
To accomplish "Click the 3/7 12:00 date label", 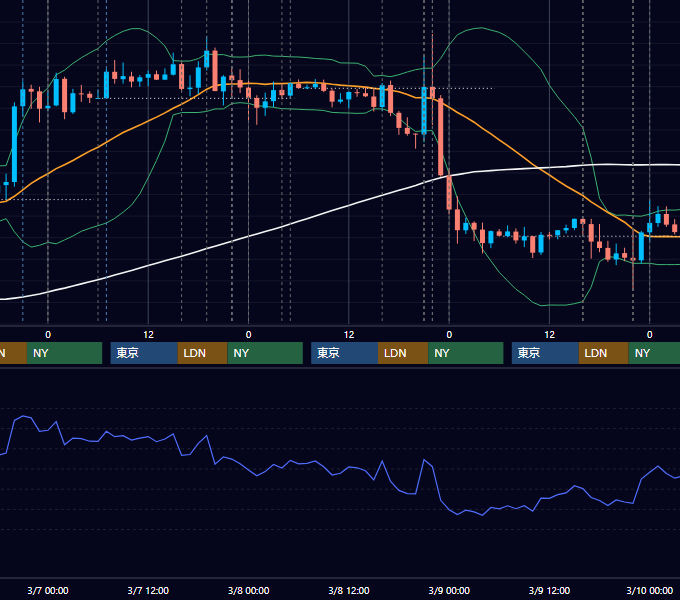I will [x=148, y=590].
